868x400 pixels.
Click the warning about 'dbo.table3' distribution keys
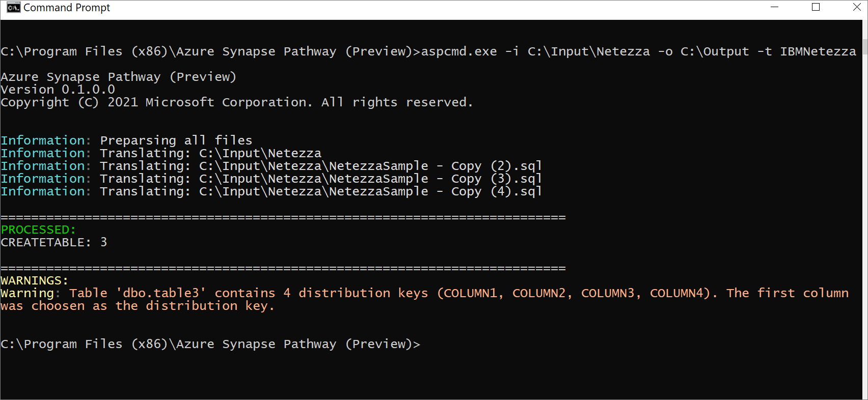(x=425, y=293)
